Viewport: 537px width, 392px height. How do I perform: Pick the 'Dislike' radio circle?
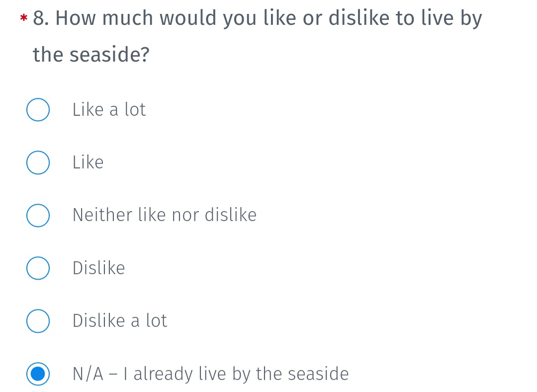pyautogui.click(x=38, y=268)
